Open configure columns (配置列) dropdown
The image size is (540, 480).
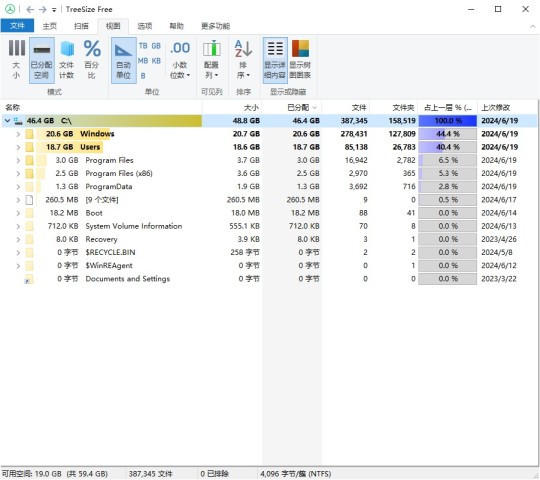211,60
